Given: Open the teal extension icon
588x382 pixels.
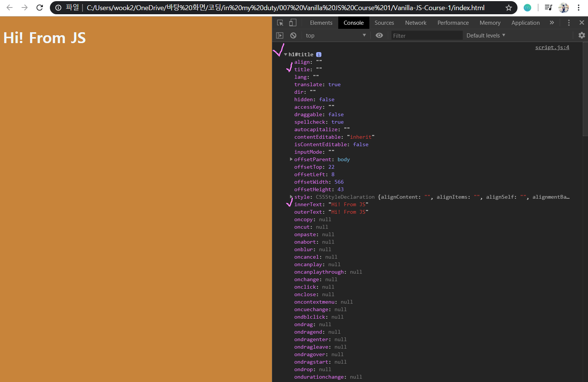Looking at the screenshot, I should point(527,7).
